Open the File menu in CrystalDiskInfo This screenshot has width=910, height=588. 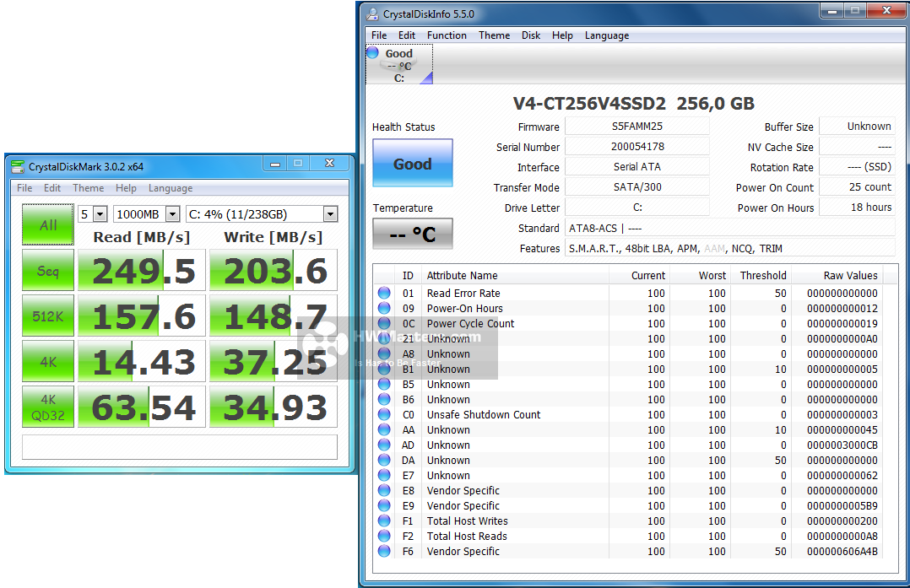point(379,35)
